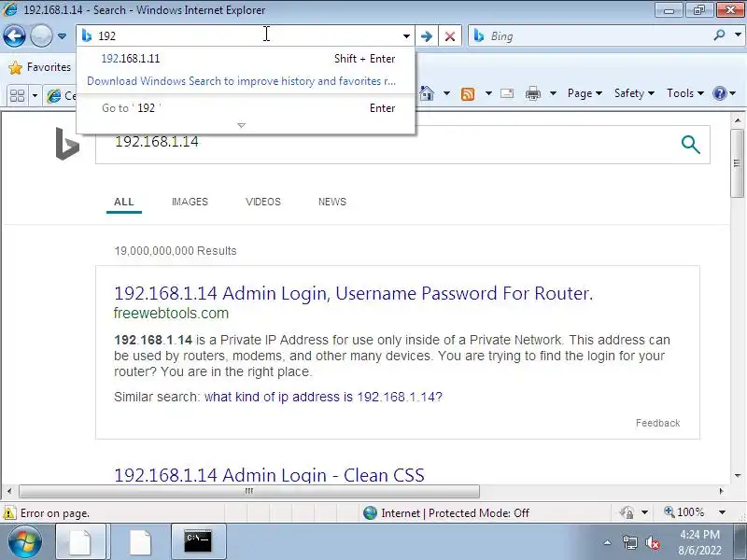This screenshot has height=560, width=747.
Task: Click the freewebtools.com URL text
Action: pos(171,314)
